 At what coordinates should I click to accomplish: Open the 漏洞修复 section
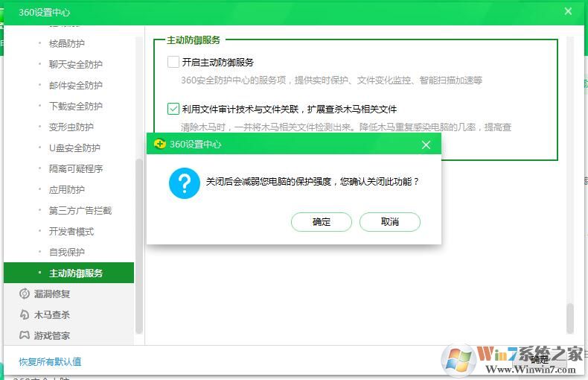(x=52, y=294)
